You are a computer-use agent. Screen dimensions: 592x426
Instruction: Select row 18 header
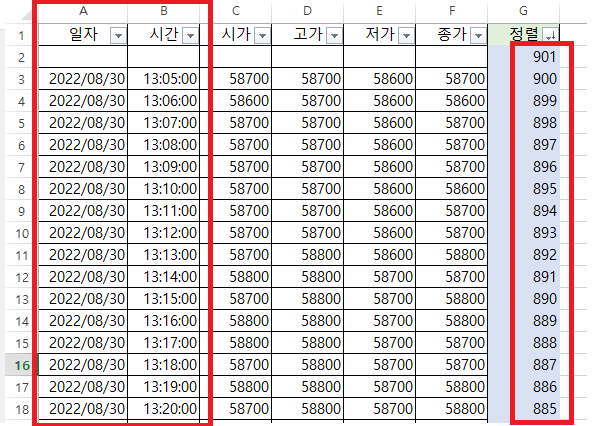point(22,409)
